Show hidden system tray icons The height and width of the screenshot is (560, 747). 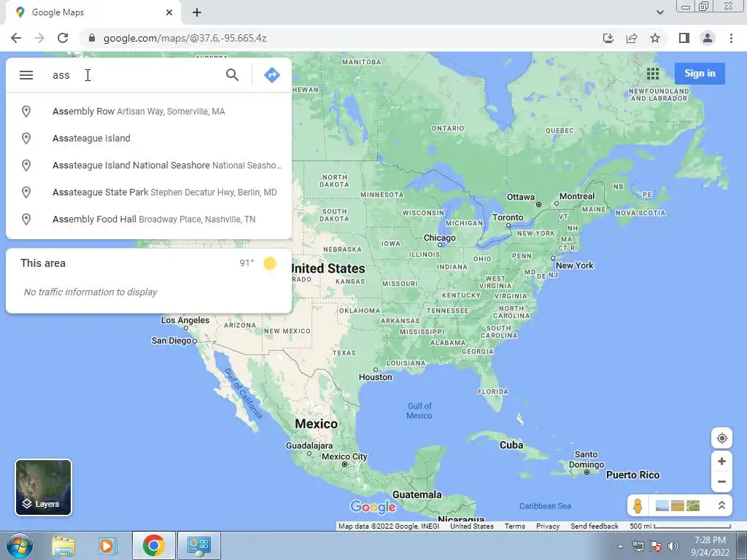coord(620,546)
